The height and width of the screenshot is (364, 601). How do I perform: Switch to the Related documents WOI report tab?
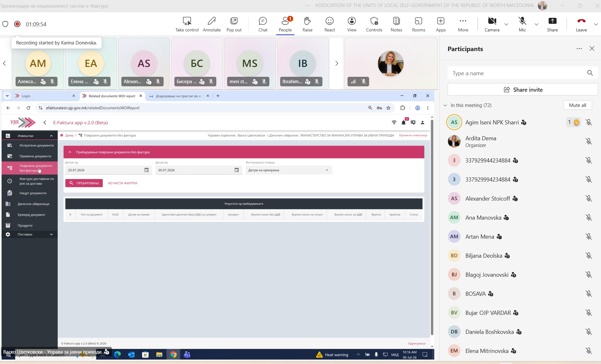[112, 96]
